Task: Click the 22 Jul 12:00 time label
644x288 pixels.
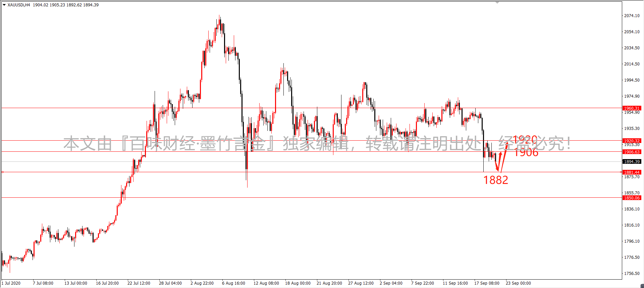Action: 139,283
